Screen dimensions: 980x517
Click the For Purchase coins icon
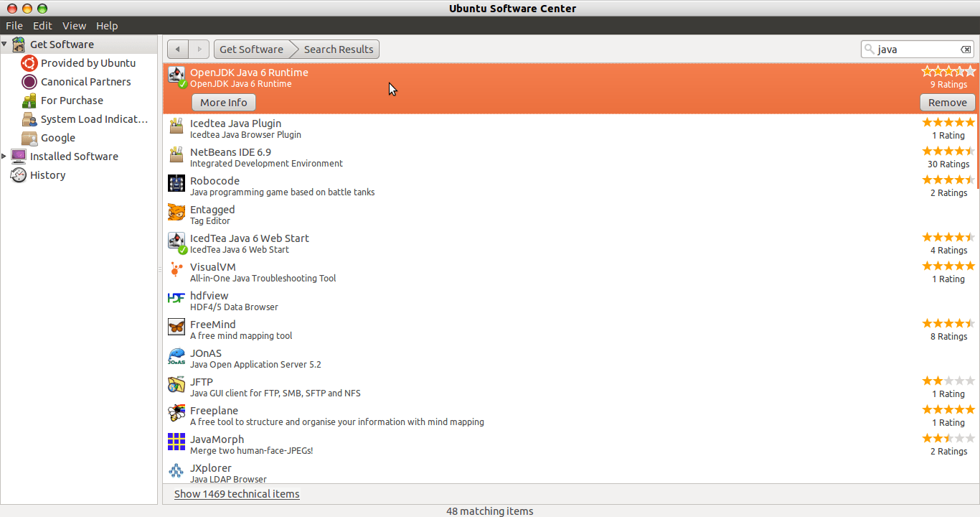click(x=29, y=101)
